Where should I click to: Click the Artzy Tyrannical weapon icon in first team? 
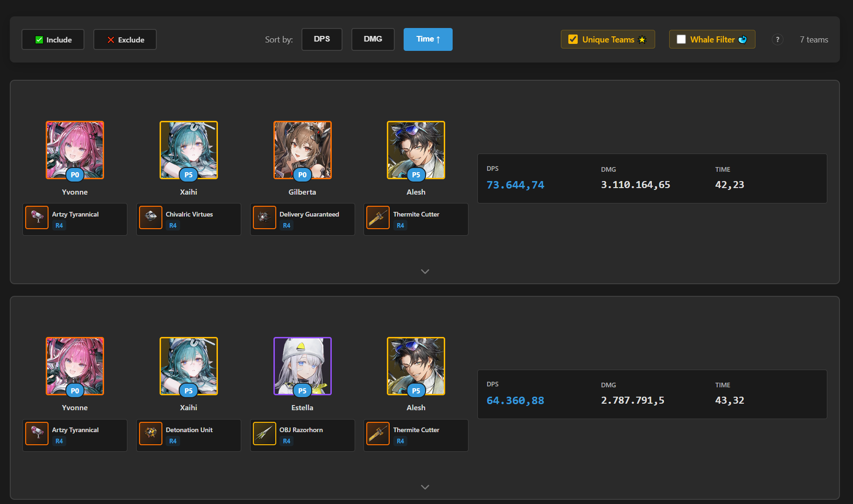(x=37, y=217)
